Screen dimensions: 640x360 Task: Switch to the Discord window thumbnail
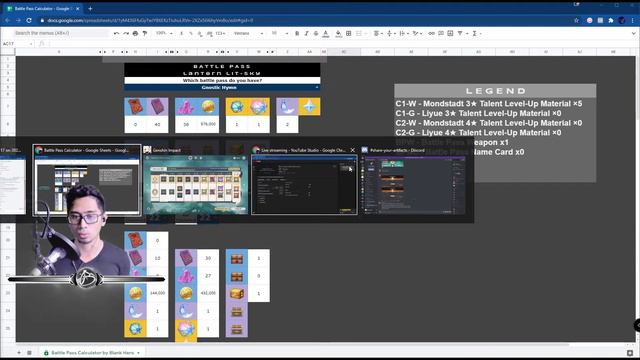coord(413,180)
